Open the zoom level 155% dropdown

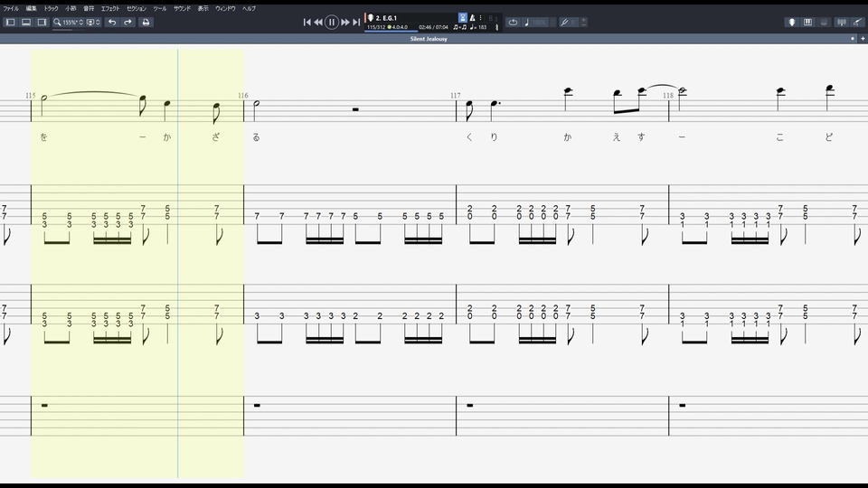(69, 22)
